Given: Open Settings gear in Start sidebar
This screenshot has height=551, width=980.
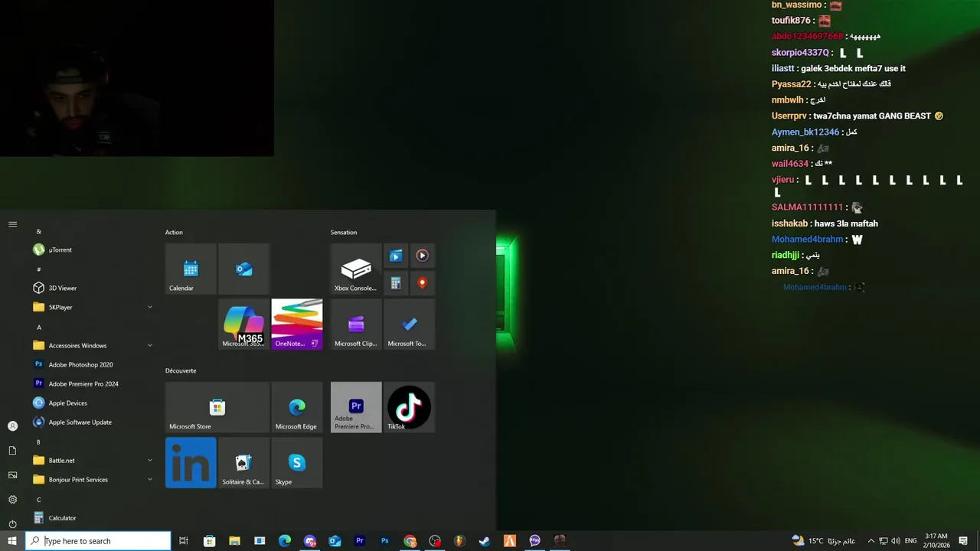Looking at the screenshot, I should coord(12,499).
